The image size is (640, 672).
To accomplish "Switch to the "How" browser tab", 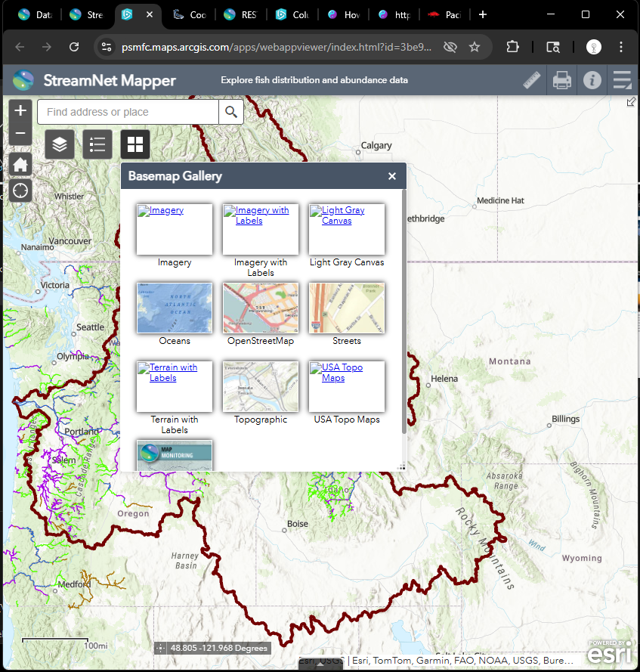I will pos(344,15).
